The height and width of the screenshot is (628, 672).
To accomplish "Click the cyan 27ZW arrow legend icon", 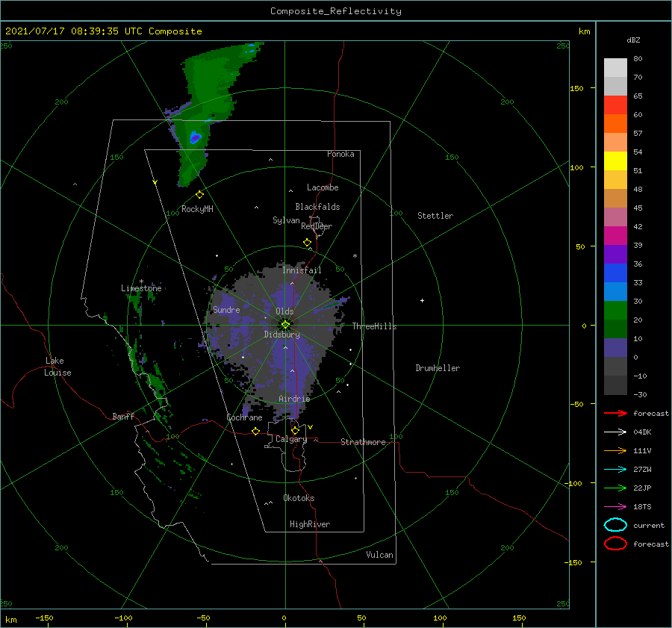I will (615, 470).
